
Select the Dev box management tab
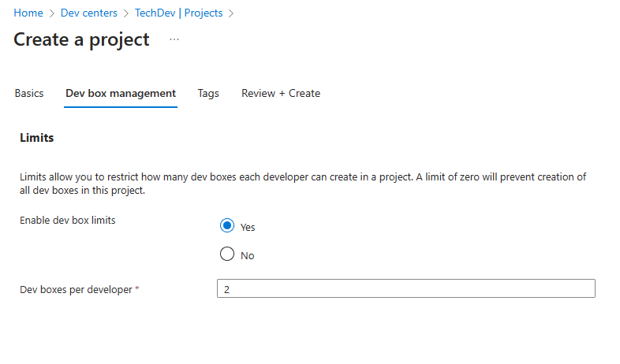(x=121, y=93)
